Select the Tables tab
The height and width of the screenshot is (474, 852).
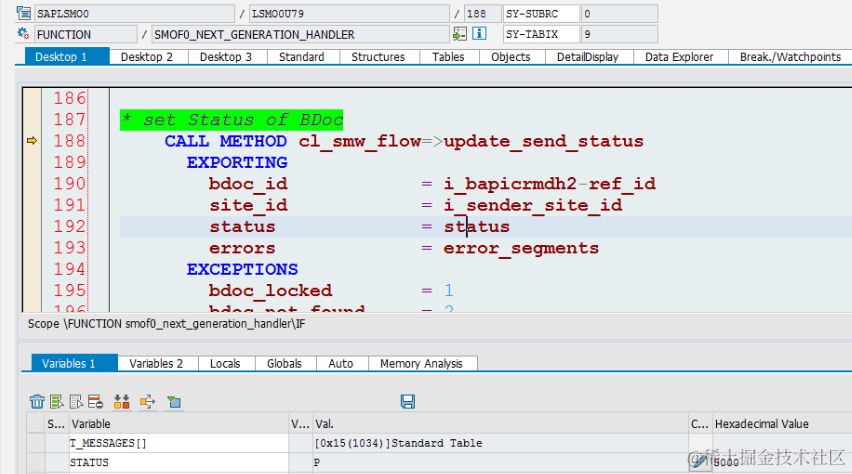(448, 57)
